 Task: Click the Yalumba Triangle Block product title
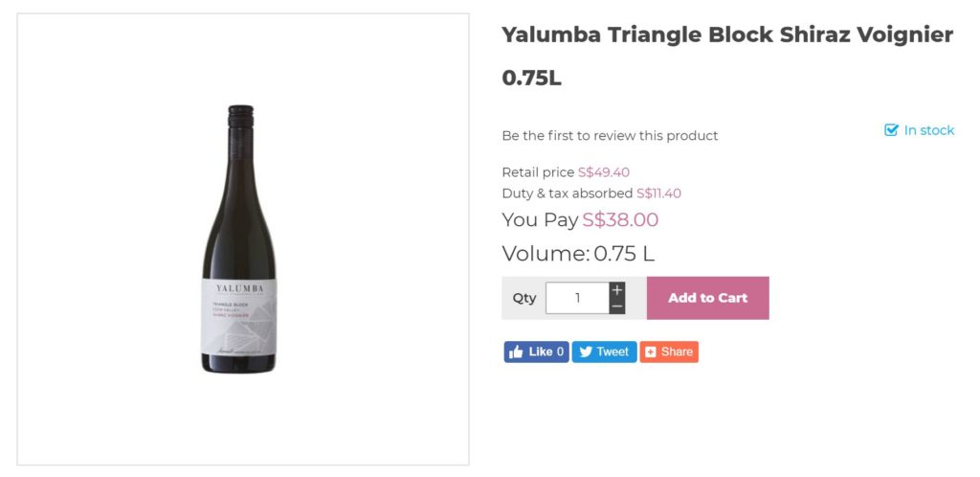pyautogui.click(x=727, y=35)
